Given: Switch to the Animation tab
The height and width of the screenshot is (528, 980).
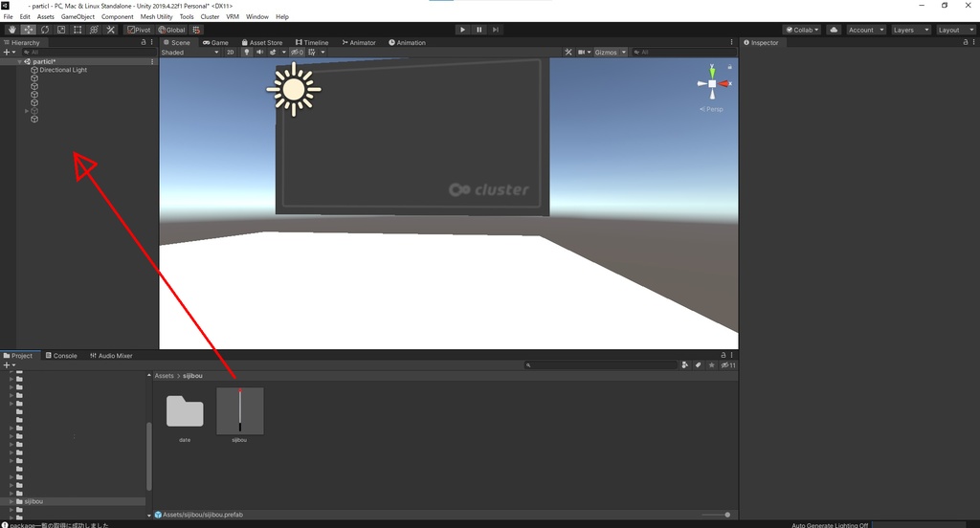Looking at the screenshot, I should (407, 42).
